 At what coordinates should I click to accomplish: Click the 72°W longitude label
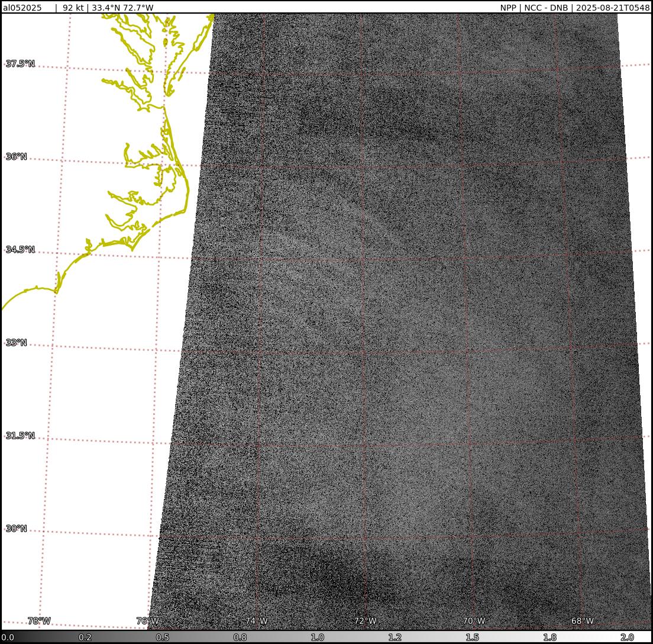(x=365, y=621)
